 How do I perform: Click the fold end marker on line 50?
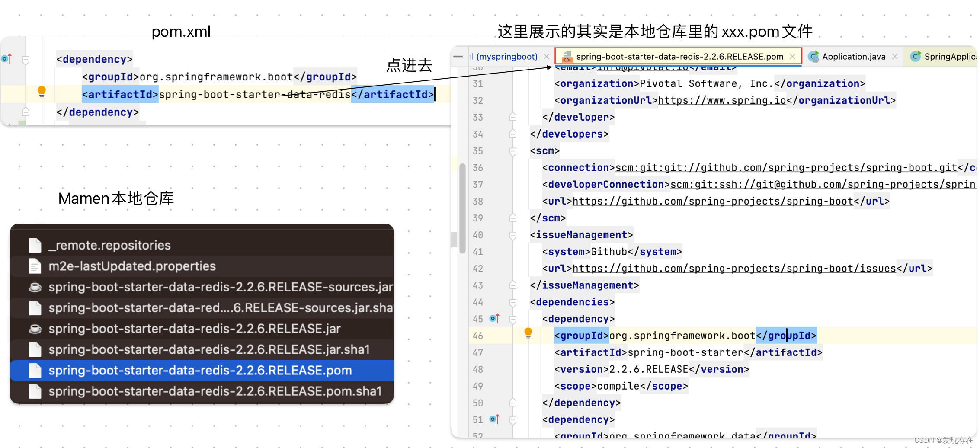(x=513, y=403)
